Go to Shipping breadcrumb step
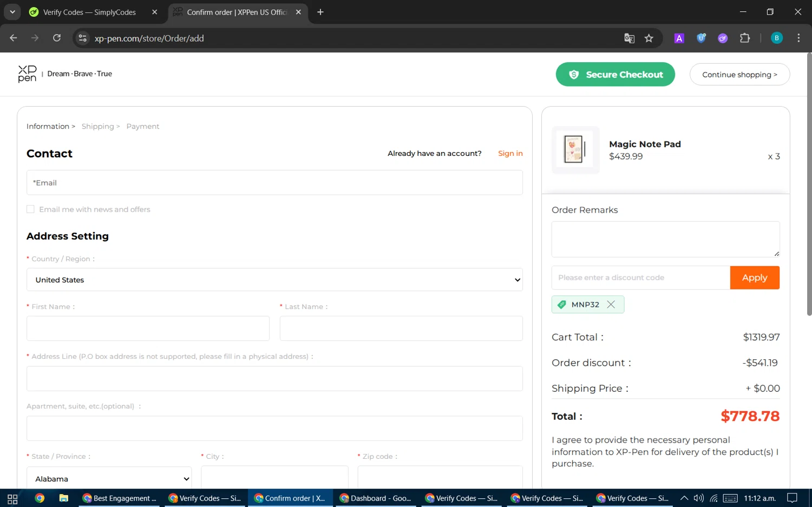812x507 pixels. click(x=98, y=127)
